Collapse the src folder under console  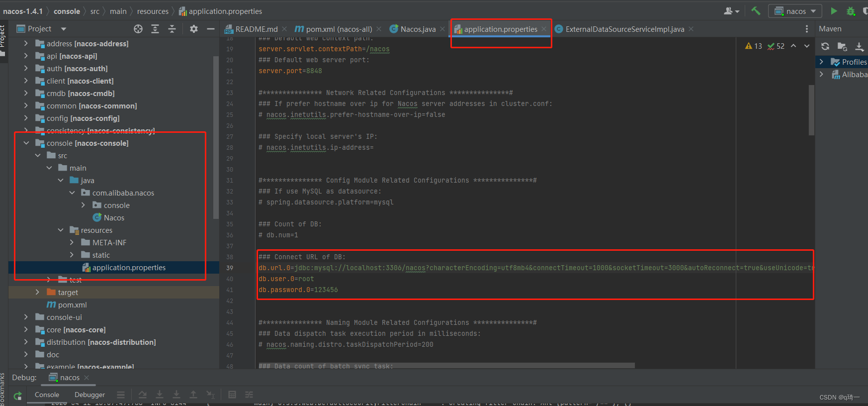[x=37, y=155]
